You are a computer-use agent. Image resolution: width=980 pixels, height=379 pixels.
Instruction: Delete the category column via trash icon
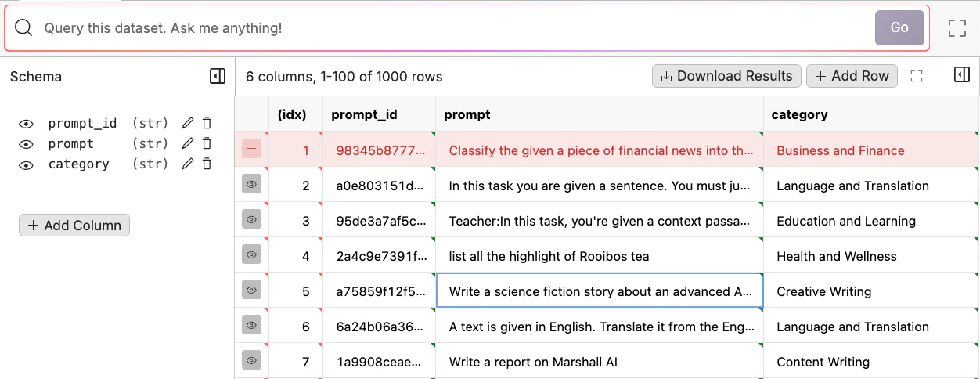tap(207, 164)
